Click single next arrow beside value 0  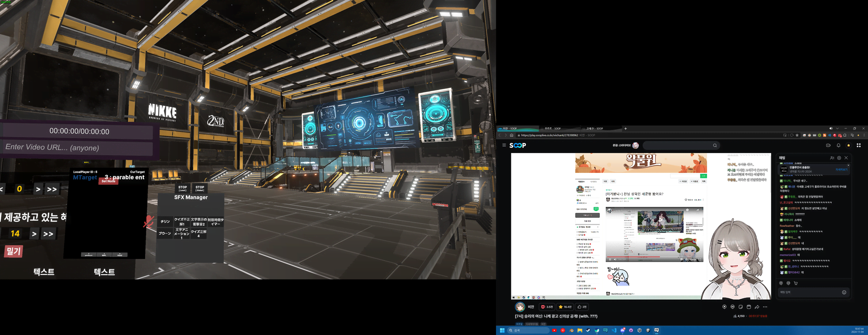[x=38, y=189]
